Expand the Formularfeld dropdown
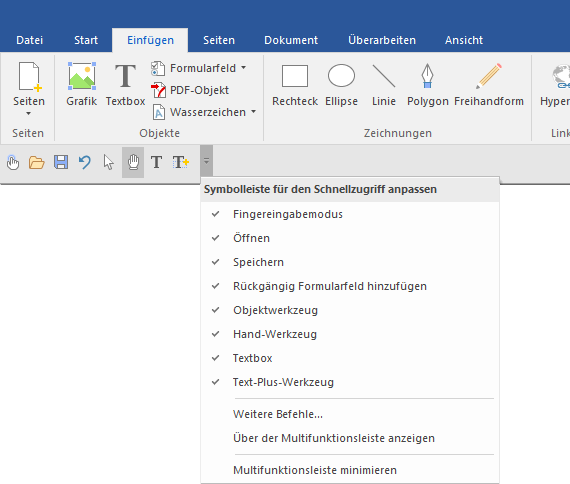Viewport: 570px width, 484px height. point(243,68)
